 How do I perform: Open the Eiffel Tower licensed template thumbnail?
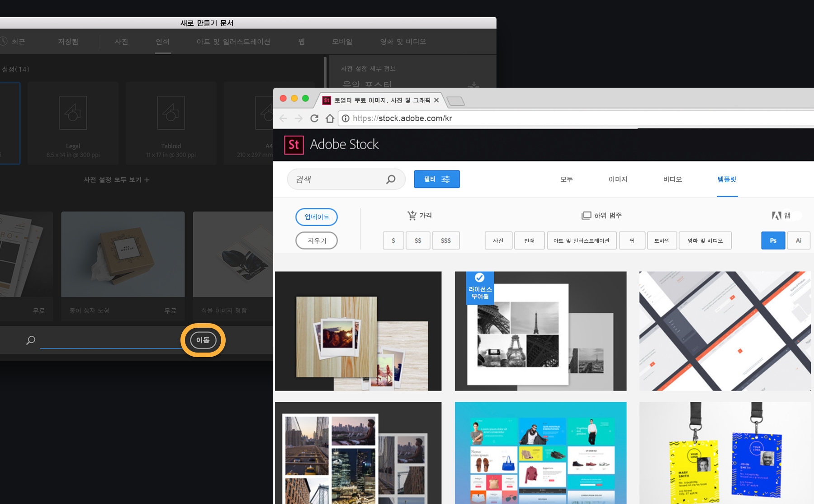[540, 331]
